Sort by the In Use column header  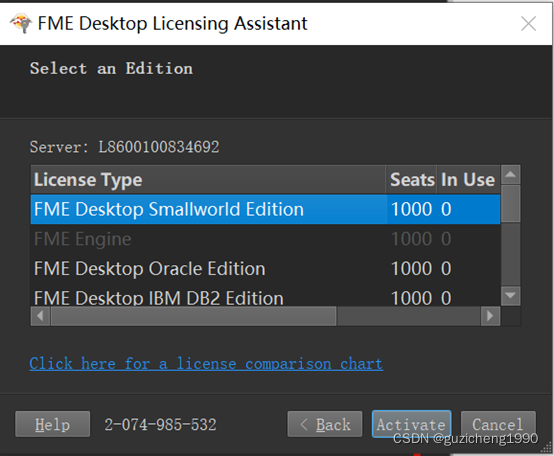468,179
